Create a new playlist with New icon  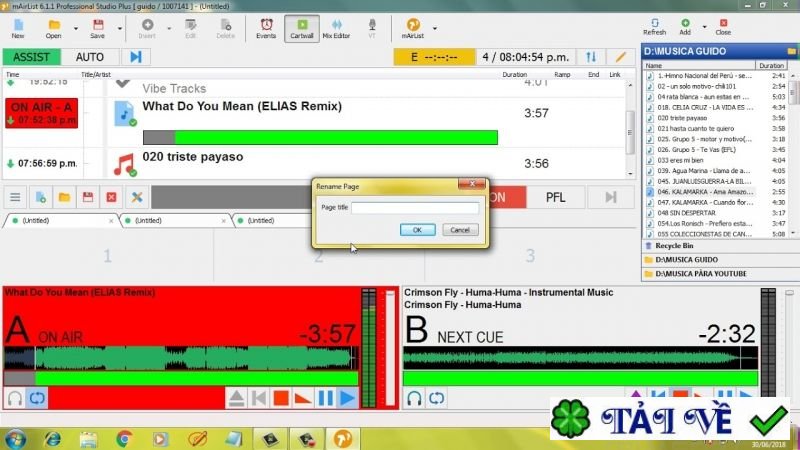point(18,29)
